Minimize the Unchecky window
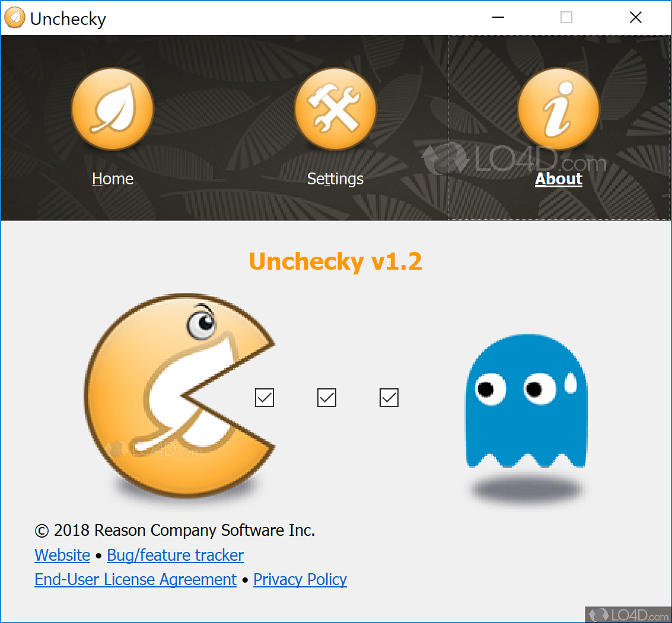The height and width of the screenshot is (623, 672). [498, 18]
